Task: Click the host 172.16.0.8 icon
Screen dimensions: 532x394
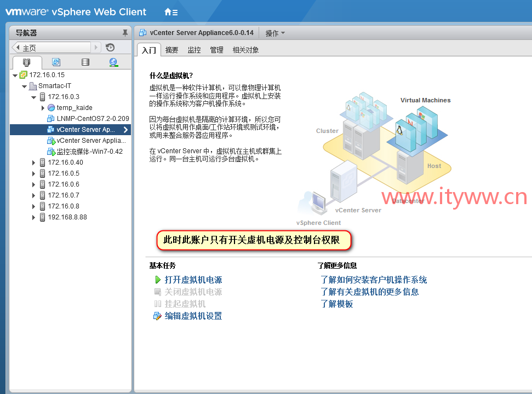Action: pos(42,206)
